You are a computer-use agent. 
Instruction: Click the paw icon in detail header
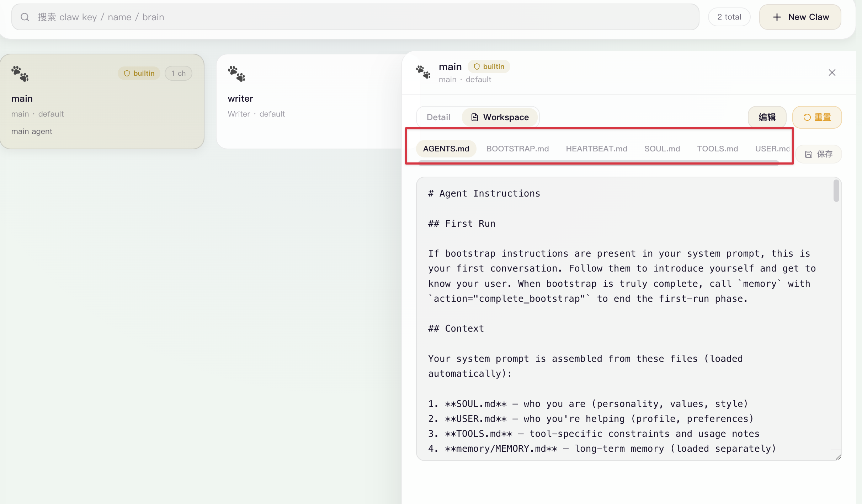click(423, 72)
